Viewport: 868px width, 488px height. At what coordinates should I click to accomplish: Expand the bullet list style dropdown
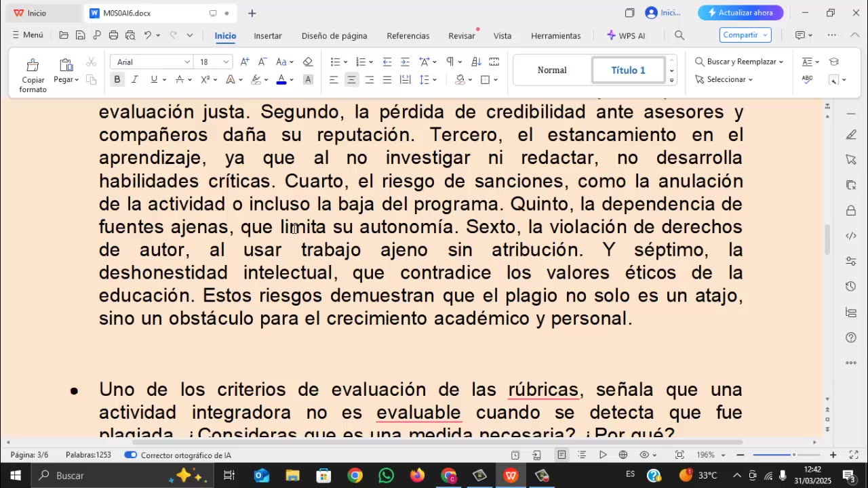[x=345, y=62]
